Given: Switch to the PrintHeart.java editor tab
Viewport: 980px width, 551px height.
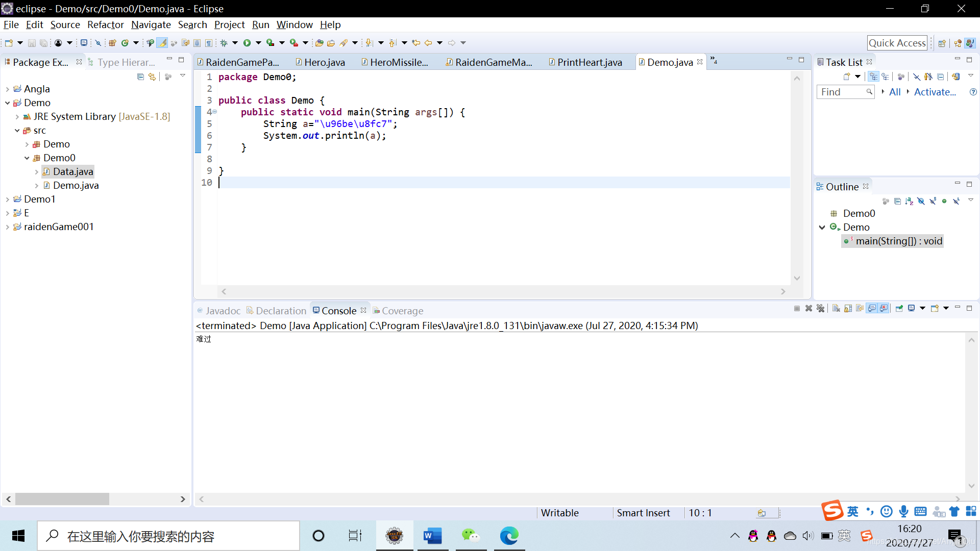Looking at the screenshot, I should pyautogui.click(x=589, y=62).
